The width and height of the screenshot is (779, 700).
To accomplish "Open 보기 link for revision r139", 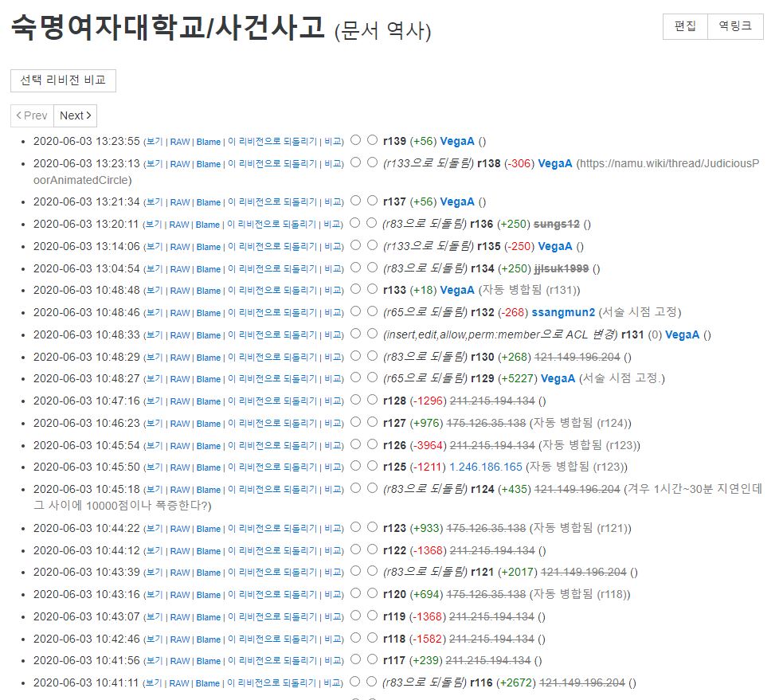I will click(154, 142).
